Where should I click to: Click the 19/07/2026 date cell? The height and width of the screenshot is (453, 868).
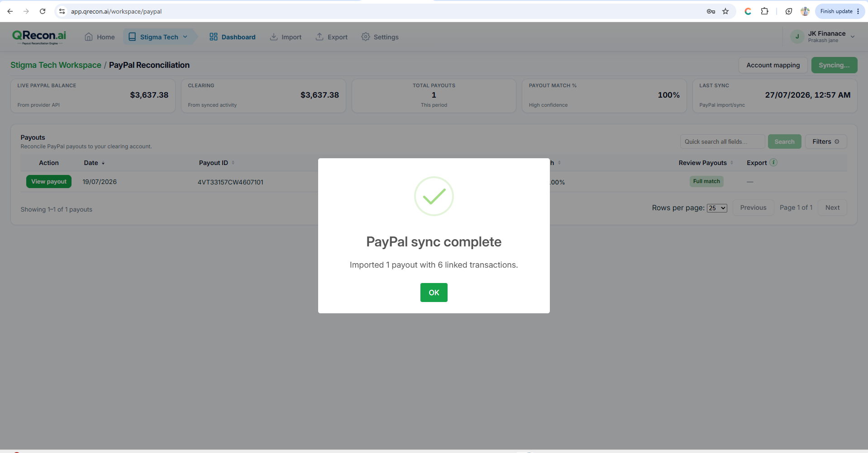pyautogui.click(x=100, y=182)
